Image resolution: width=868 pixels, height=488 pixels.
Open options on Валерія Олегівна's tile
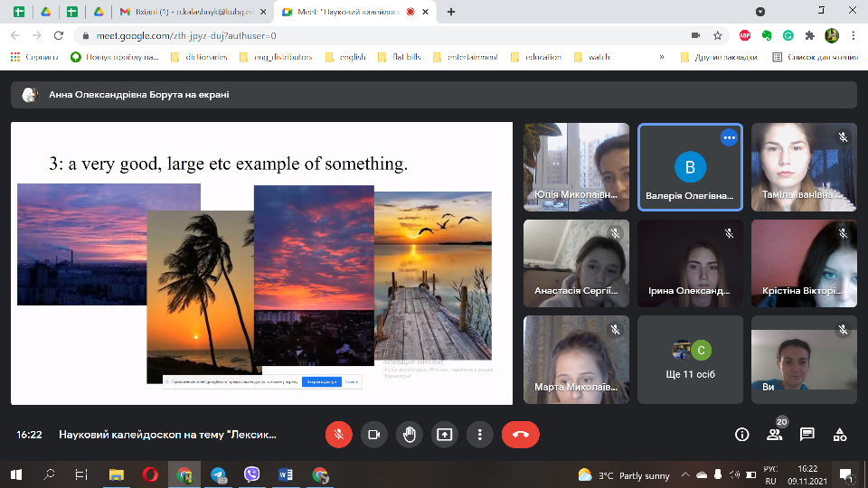(729, 137)
